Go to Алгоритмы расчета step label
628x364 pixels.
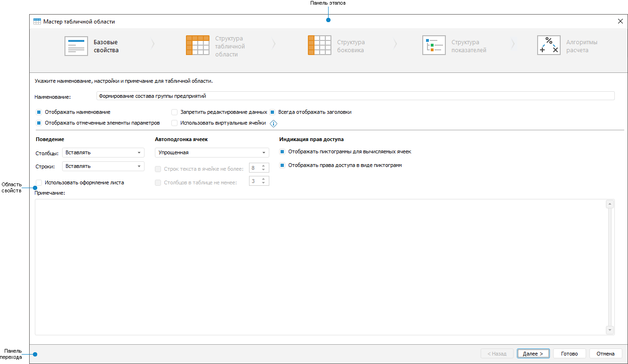pos(582,46)
